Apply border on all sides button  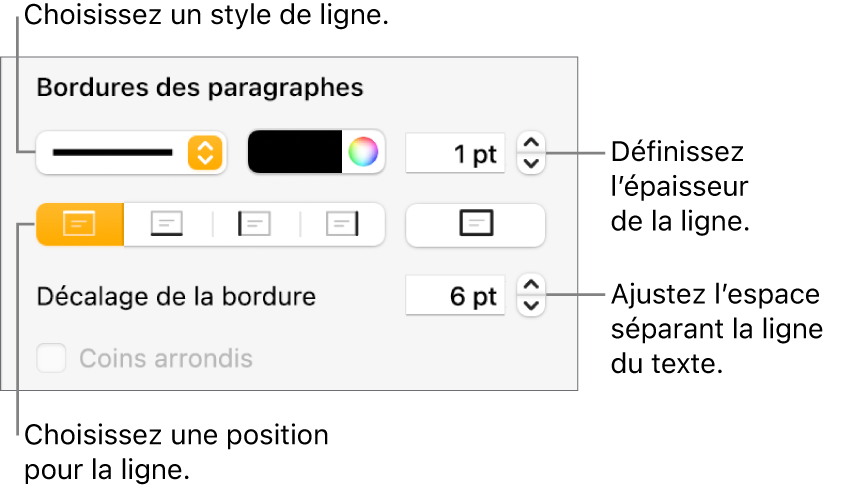pyautogui.click(x=475, y=225)
